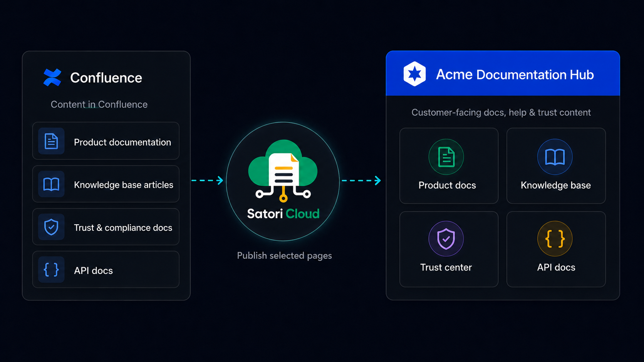Click the 'Acme Documentation Hub' title
644x362 pixels.
pyautogui.click(x=515, y=74)
